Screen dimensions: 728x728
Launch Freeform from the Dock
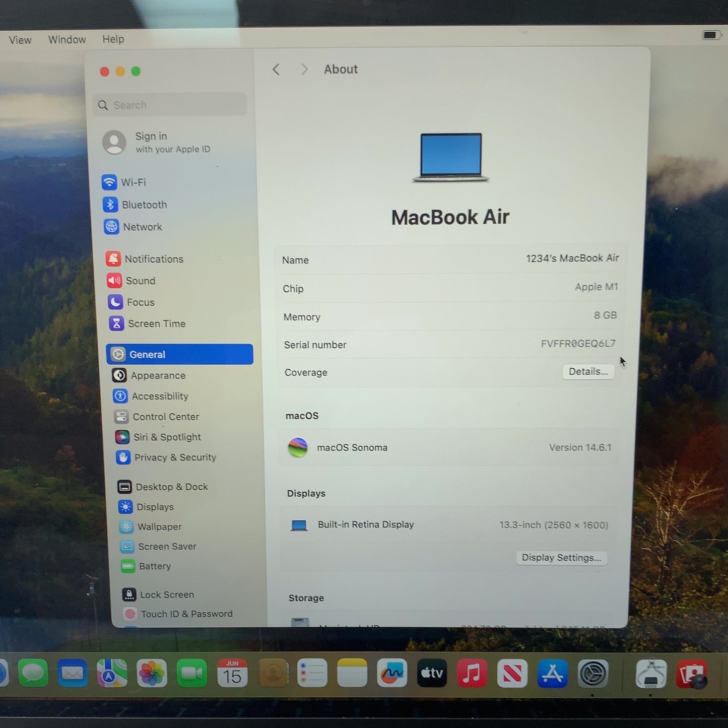click(x=392, y=673)
